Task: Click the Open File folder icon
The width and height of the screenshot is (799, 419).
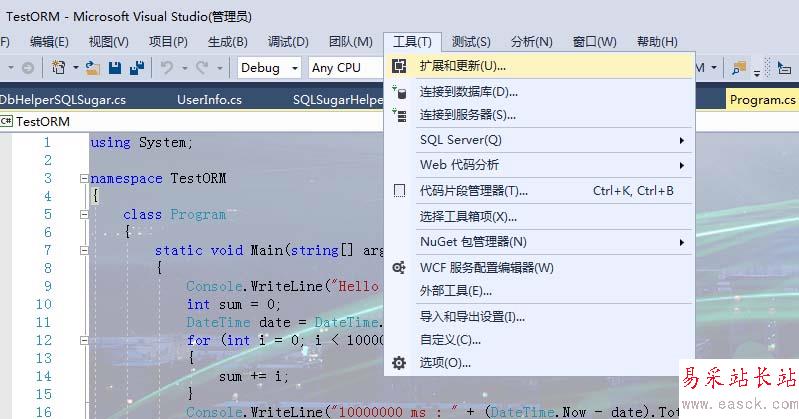Action: pyautogui.click(x=92, y=67)
